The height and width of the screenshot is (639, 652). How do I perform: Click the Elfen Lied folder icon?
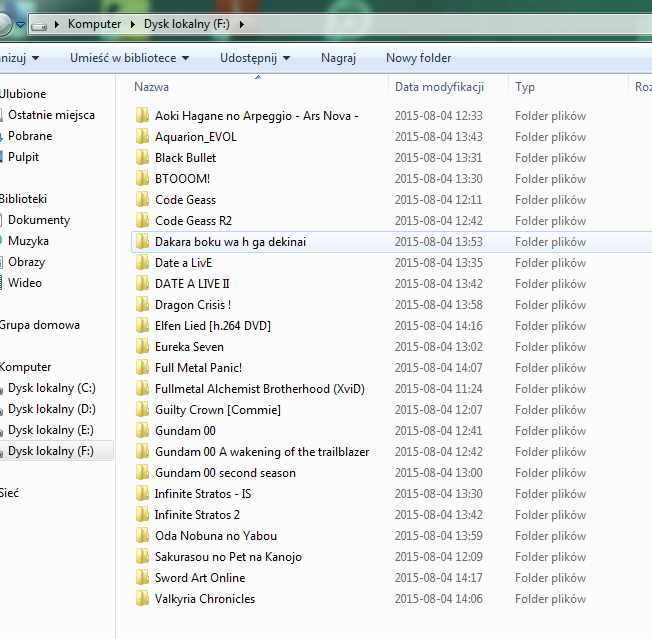(142, 325)
